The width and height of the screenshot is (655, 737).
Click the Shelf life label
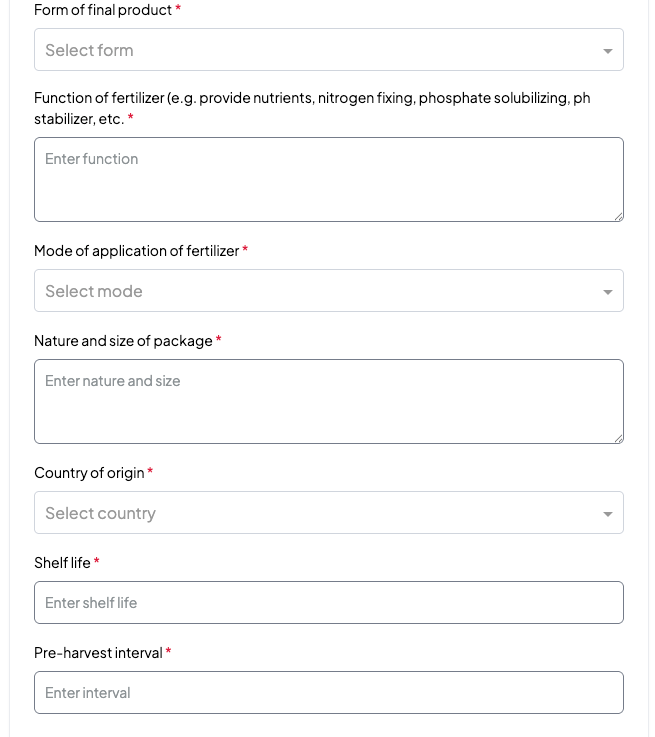[x=62, y=563]
